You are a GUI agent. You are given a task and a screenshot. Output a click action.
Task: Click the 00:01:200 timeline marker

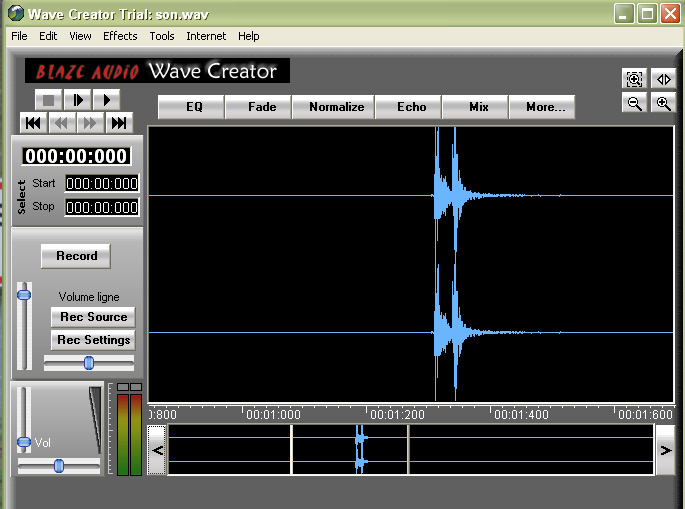point(397,415)
